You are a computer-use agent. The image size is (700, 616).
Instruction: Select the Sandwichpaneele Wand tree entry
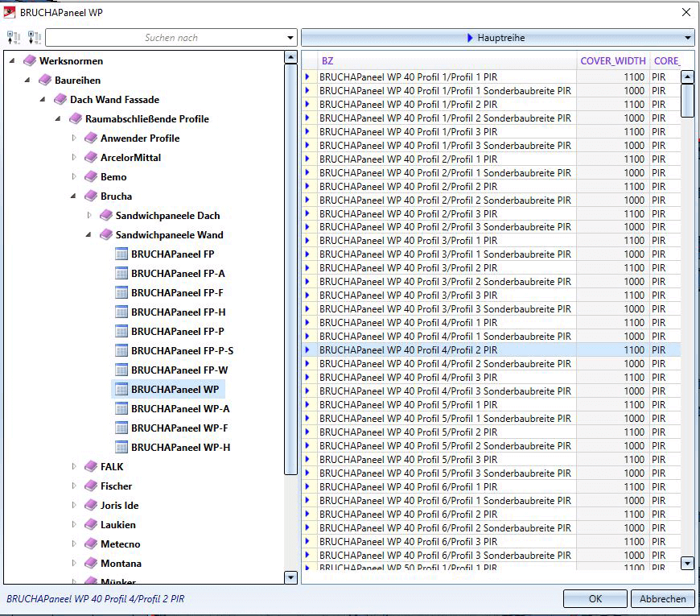[x=169, y=234]
